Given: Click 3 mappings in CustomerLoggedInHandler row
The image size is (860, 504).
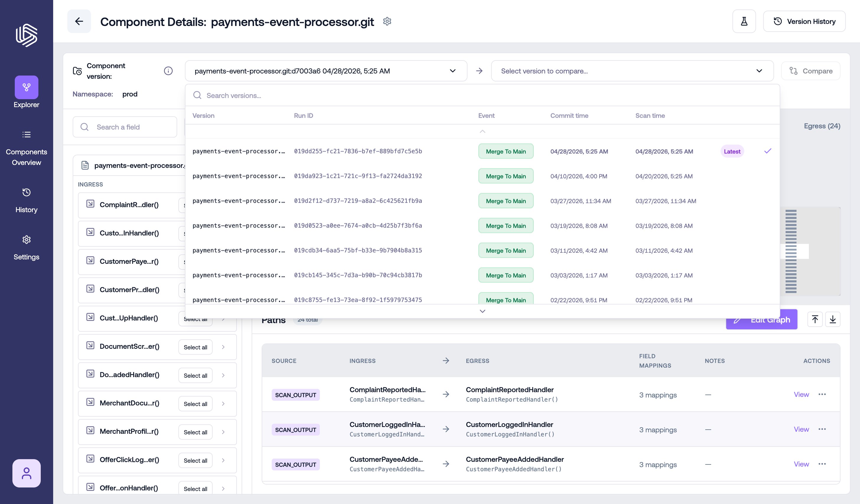Looking at the screenshot, I should point(658,430).
